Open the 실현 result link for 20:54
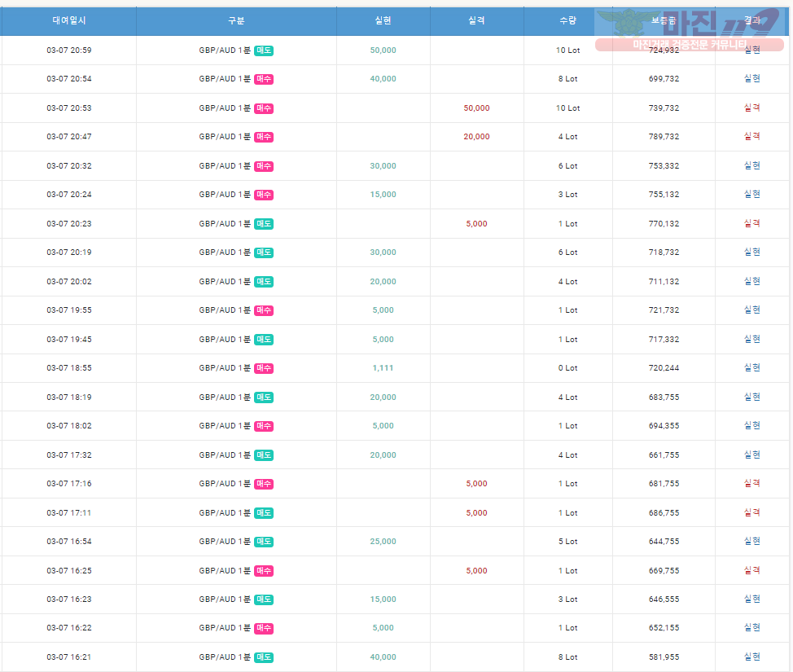 (752, 78)
